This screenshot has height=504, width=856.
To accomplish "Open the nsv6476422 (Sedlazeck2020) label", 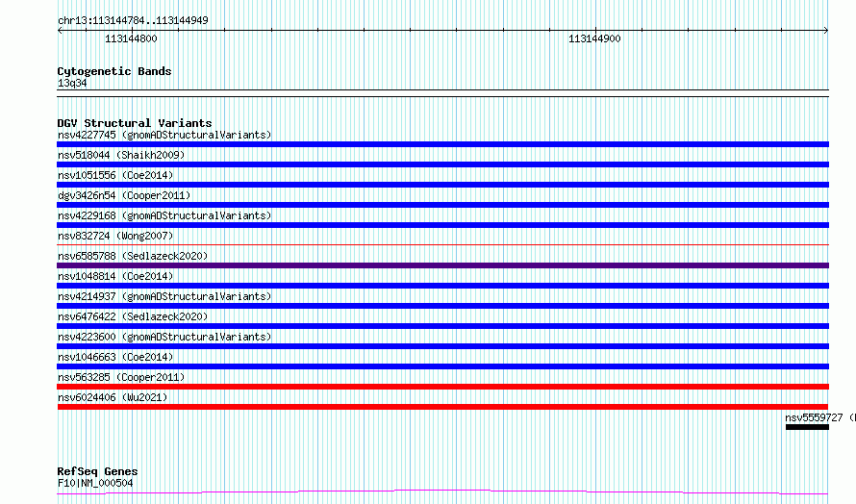I will (133, 316).
